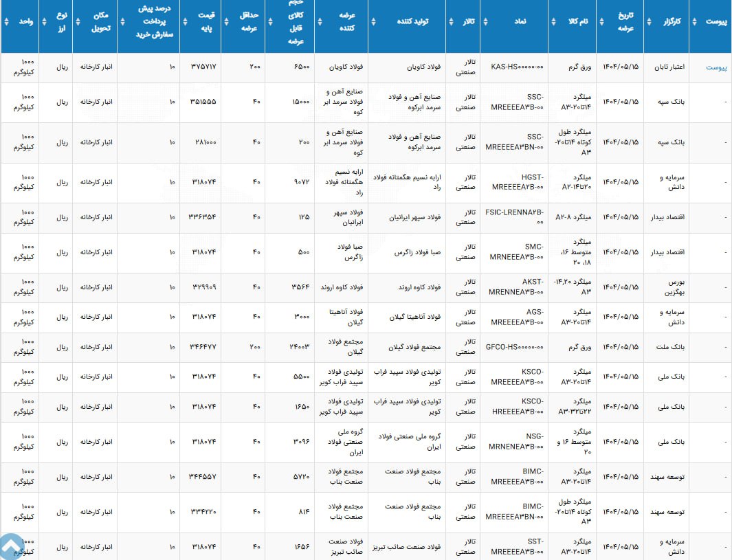Sort by عرضه کننده column header
732x560 pixels.
pyautogui.click(x=341, y=21)
